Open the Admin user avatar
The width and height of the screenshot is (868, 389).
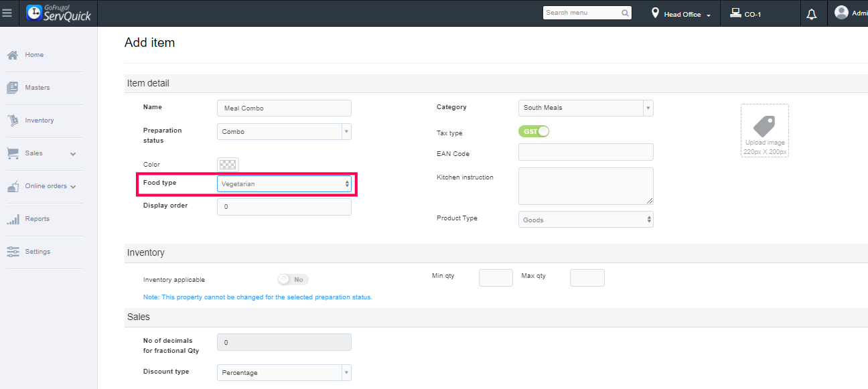(841, 13)
